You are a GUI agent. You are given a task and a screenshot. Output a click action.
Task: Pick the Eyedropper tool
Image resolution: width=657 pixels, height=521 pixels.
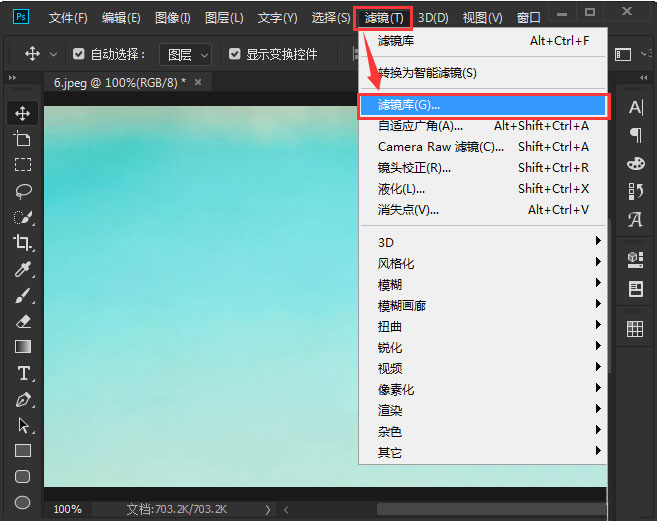pyautogui.click(x=22, y=269)
